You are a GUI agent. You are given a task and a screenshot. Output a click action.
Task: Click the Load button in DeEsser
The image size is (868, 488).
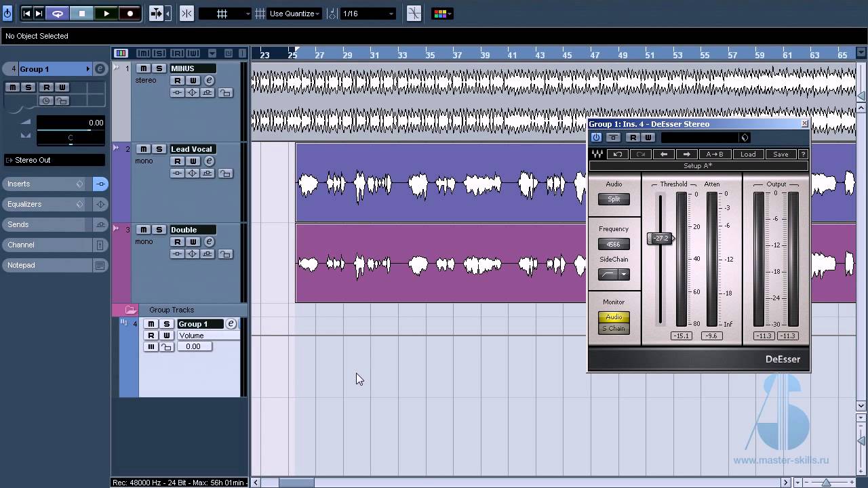[748, 155]
